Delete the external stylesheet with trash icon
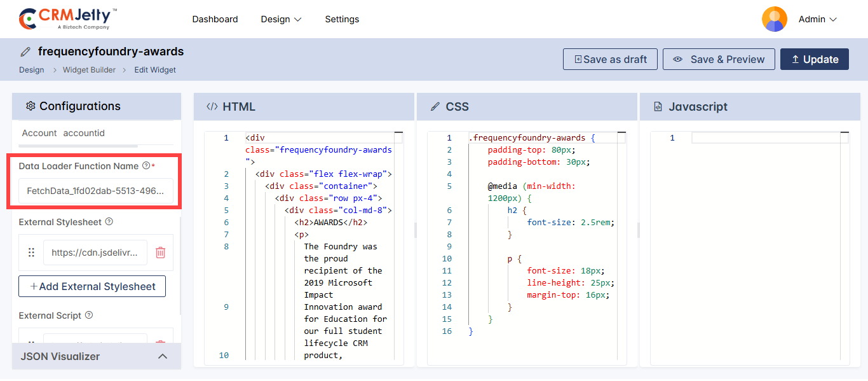868x381 pixels. (161, 253)
